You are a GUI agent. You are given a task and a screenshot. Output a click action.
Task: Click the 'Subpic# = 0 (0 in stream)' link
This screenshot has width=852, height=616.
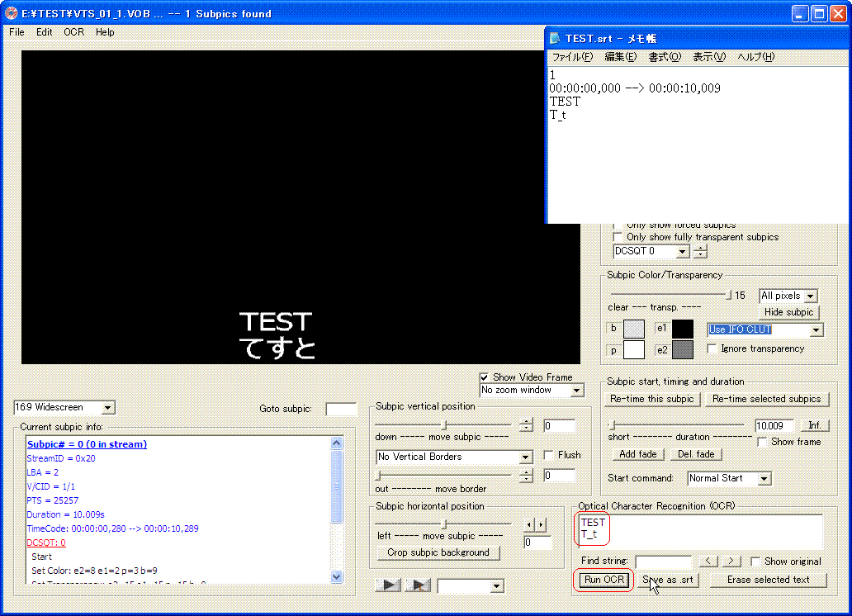[87, 444]
